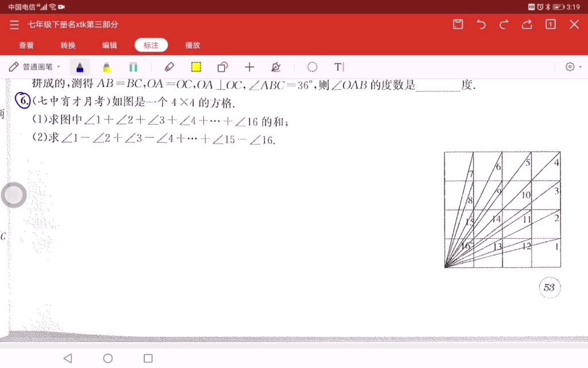Viewport: 588px width, 368px height.
Task: Open the hamburger menu at top left
Action: (x=14, y=25)
